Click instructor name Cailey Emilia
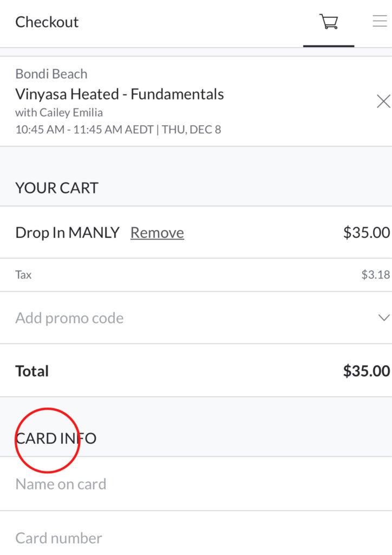The width and height of the screenshot is (392, 555). tap(71, 113)
